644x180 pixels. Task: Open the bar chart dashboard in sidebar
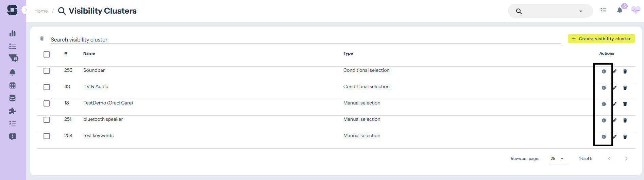(13, 33)
